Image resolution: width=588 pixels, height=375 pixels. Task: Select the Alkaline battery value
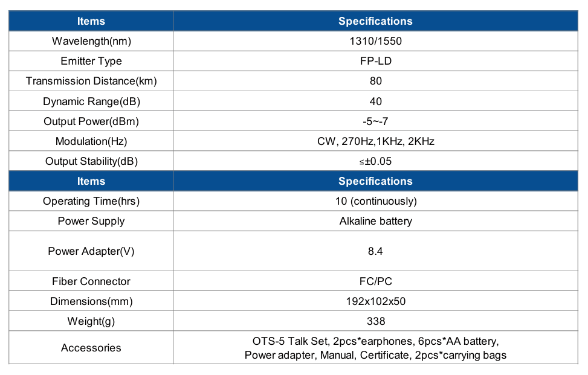[375, 221]
